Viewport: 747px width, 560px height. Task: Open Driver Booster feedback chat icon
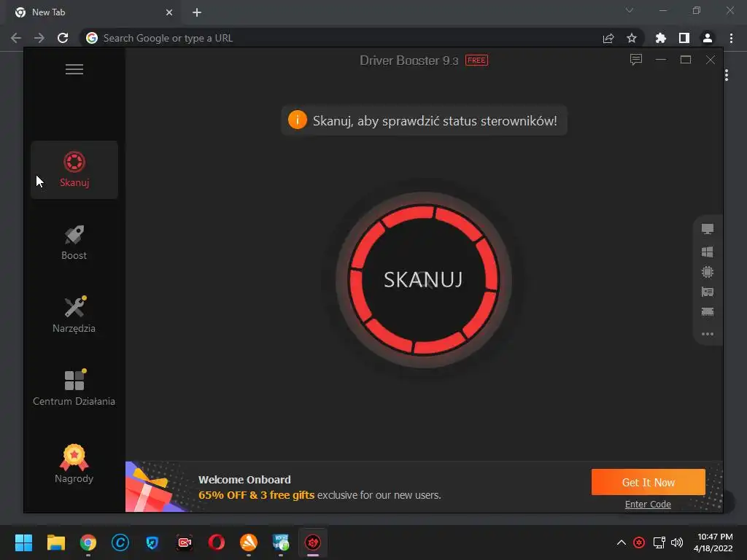(x=636, y=60)
